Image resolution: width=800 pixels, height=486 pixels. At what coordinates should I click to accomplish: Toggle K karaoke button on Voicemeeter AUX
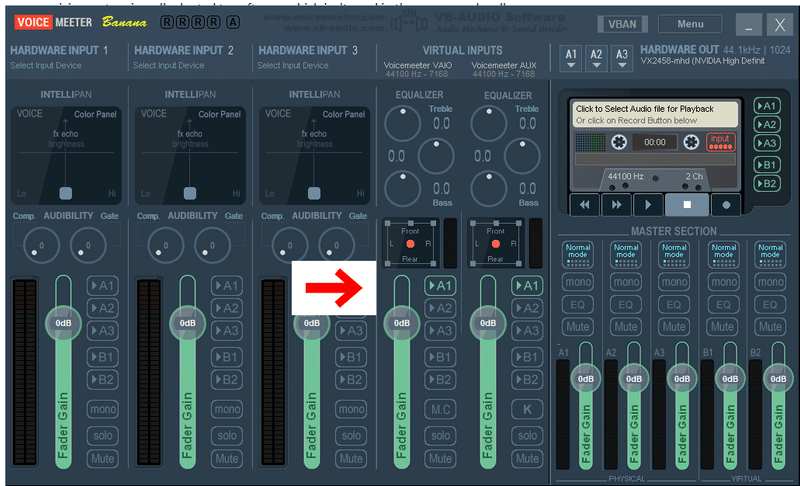527,409
